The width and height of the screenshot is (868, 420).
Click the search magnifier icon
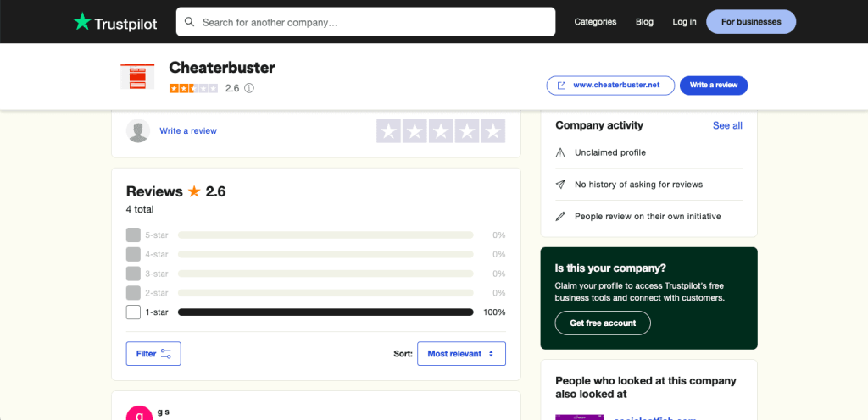click(189, 22)
